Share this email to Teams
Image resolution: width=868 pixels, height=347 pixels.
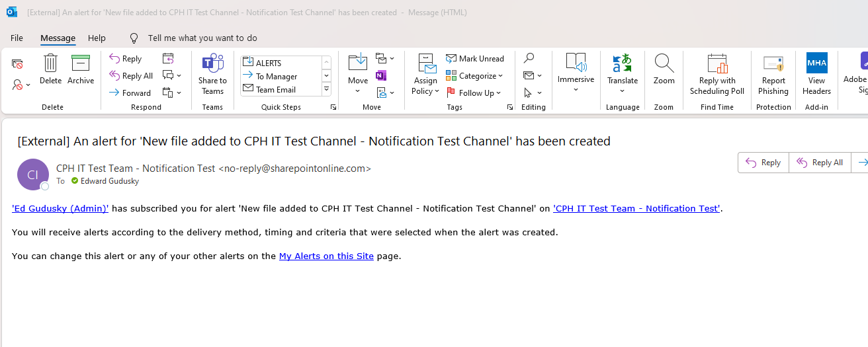click(212, 74)
